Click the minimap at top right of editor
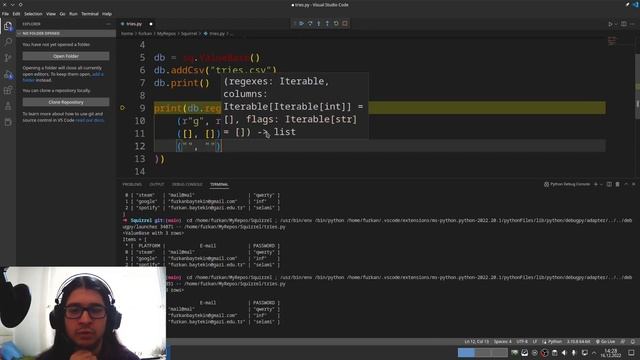Viewport: 640px width, 360px height. (612, 41)
